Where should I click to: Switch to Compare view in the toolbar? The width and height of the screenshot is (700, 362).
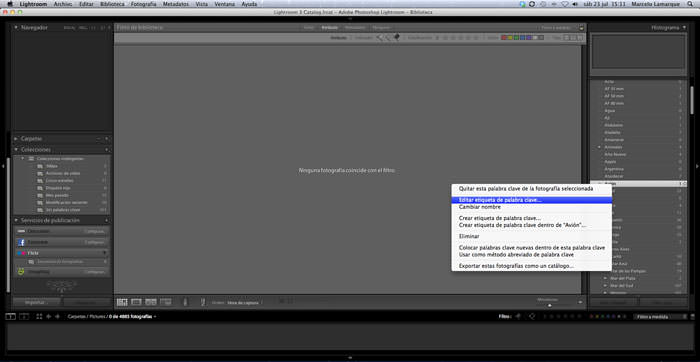pos(151,302)
